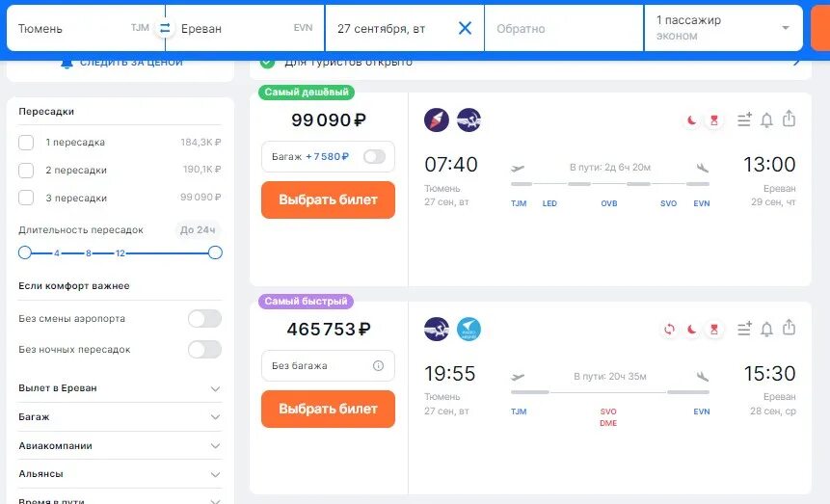The image size is (830, 504).
Task: Expand the Багаж filter section
Action: (x=120, y=416)
